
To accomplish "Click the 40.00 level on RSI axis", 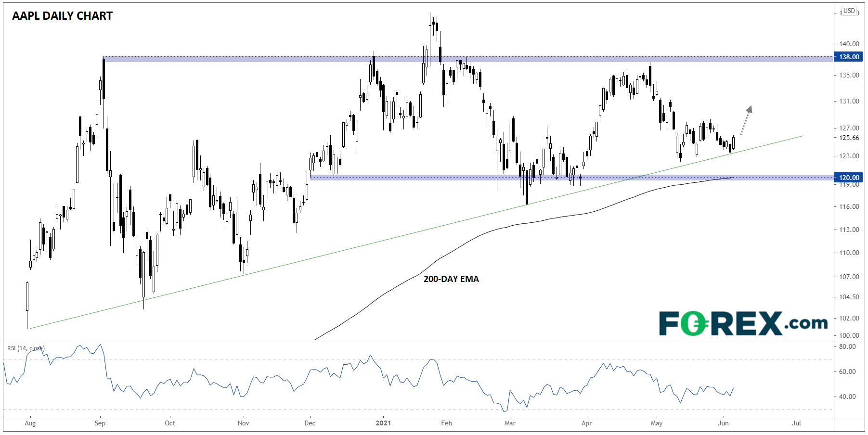I will pyautogui.click(x=847, y=397).
